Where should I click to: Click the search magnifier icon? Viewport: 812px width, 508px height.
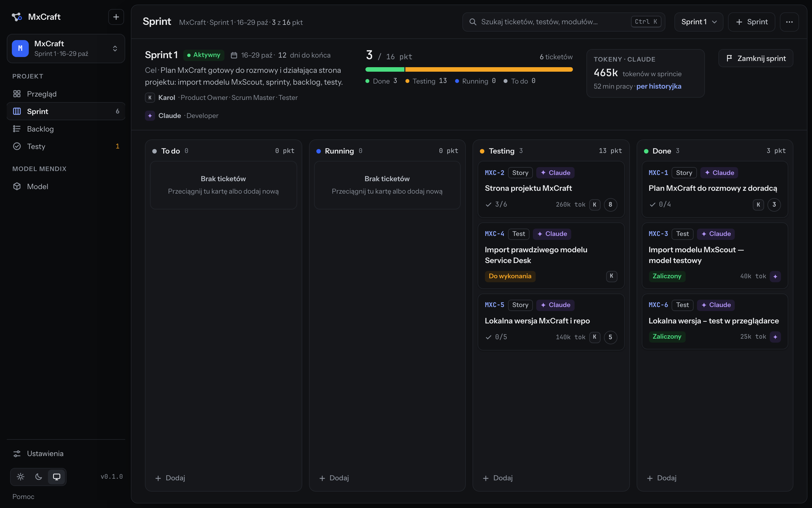tap(473, 22)
